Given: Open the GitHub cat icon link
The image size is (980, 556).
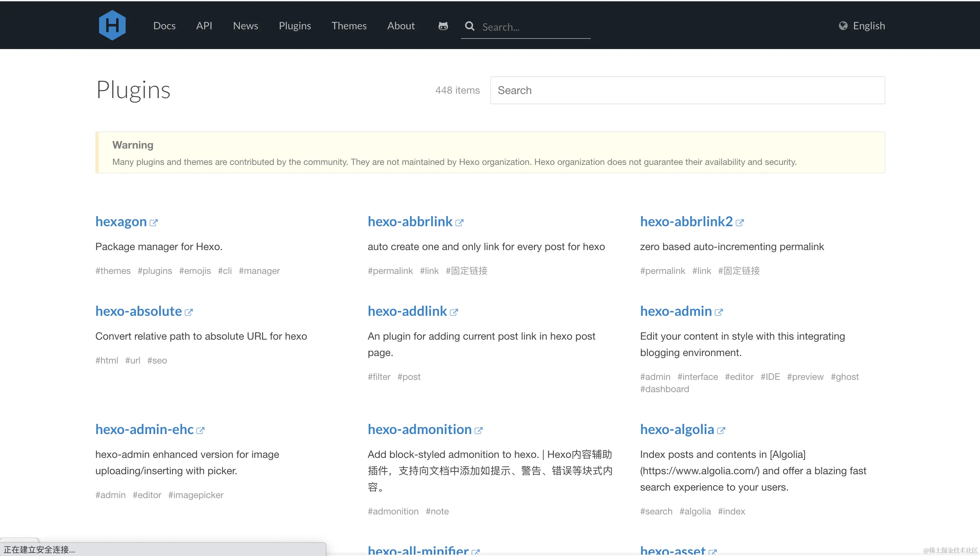Looking at the screenshot, I should click(443, 26).
